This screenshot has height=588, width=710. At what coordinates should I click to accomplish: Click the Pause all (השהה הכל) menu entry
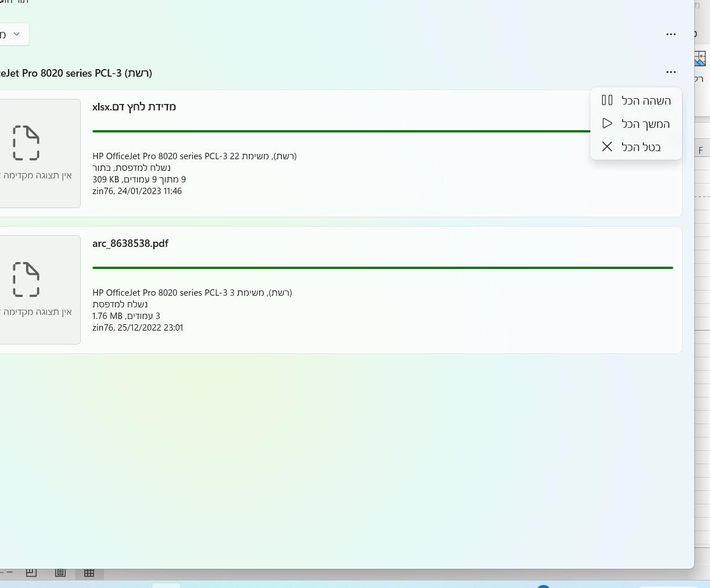pos(636,101)
